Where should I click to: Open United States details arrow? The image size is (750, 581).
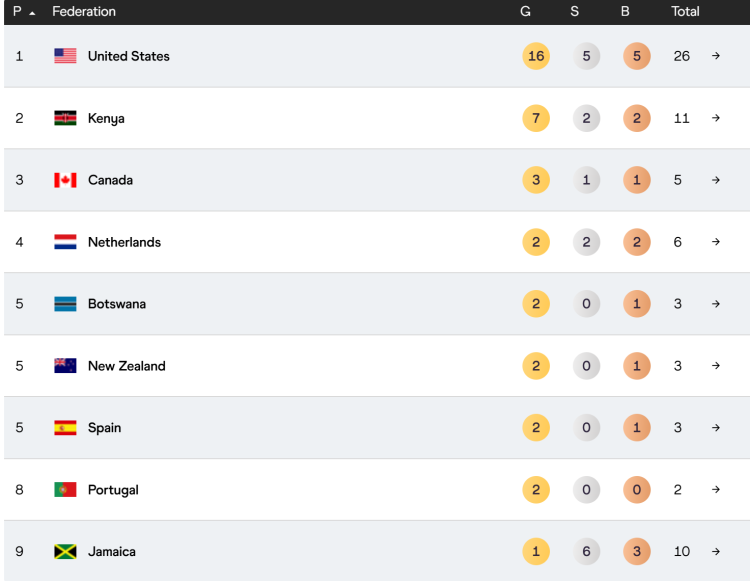coord(716,56)
